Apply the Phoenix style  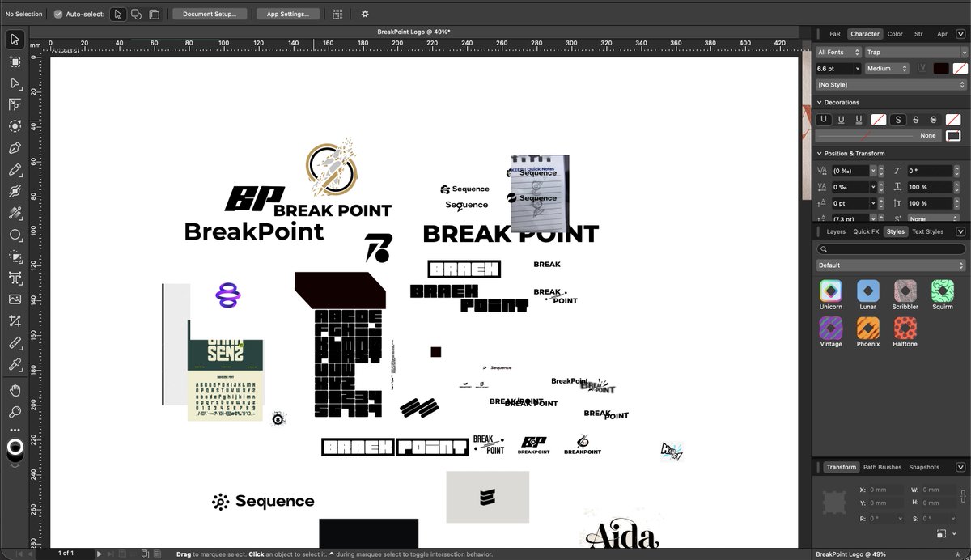click(x=868, y=328)
